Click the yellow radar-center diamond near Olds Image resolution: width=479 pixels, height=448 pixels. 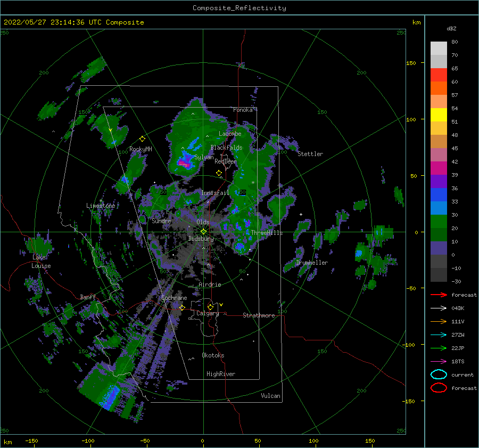[203, 232]
